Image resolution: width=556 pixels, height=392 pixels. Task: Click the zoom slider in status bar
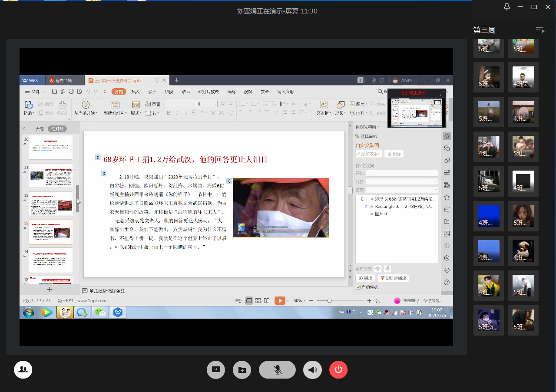pos(330,300)
